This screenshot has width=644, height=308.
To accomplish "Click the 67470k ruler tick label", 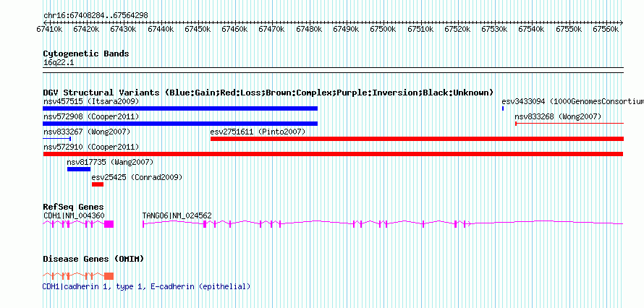I will click(272, 29).
